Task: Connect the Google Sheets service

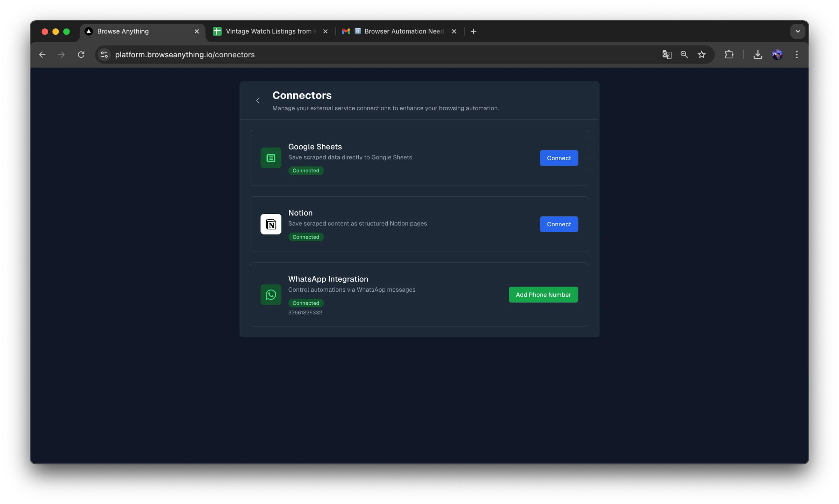Action: 559,158
